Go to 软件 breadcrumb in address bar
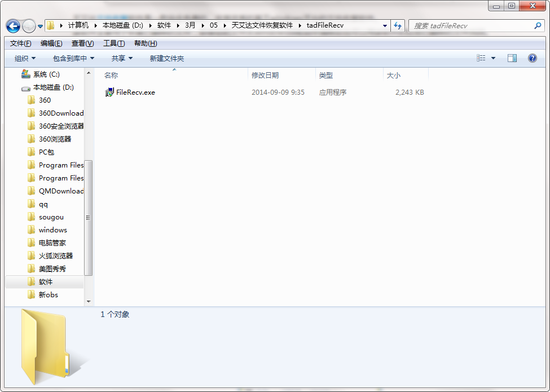 (x=164, y=25)
